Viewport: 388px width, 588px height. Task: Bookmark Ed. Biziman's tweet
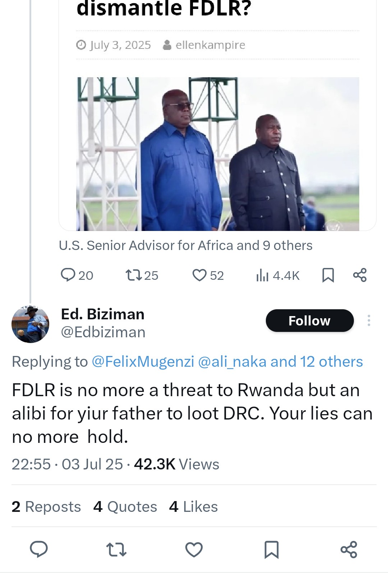click(x=271, y=550)
